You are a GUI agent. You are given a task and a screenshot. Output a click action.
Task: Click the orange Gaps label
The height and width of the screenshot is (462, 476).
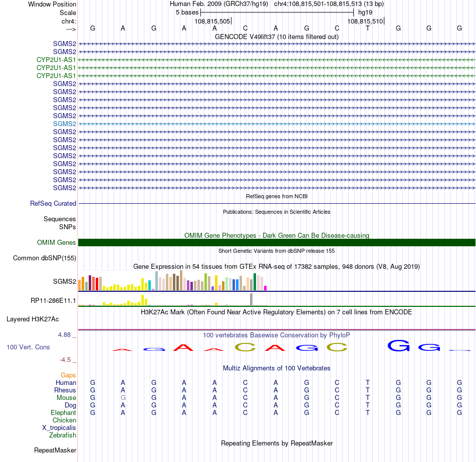pyautogui.click(x=68, y=375)
